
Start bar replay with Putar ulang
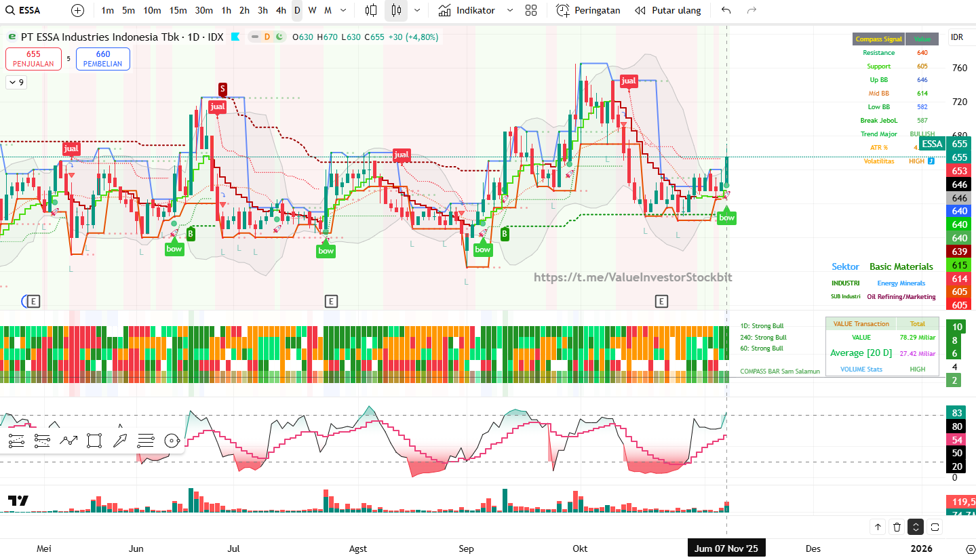point(668,10)
